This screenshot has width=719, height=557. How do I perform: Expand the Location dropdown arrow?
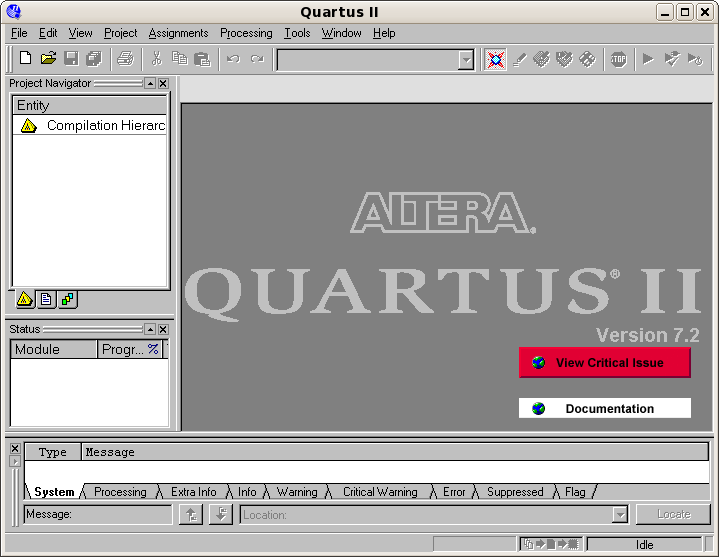point(619,515)
